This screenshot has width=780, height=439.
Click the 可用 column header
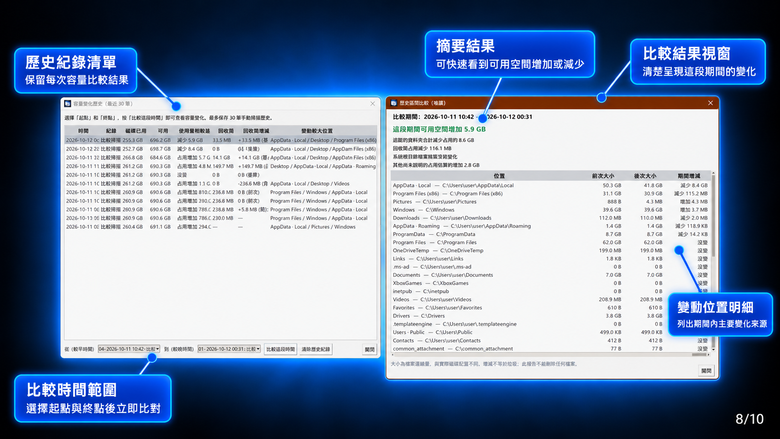(x=163, y=131)
